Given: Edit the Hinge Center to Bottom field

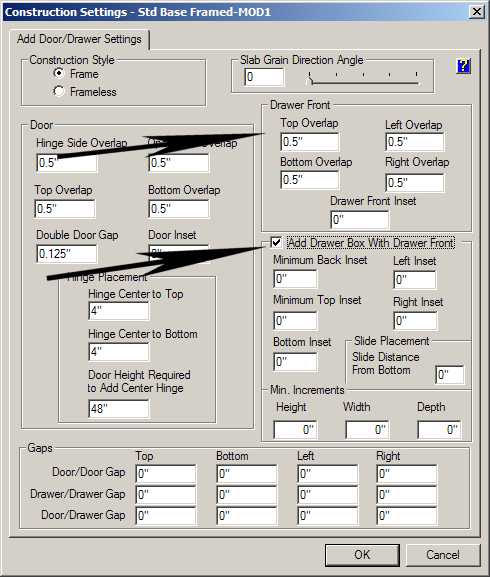Looking at the screenshot, I should coord(119,352).
